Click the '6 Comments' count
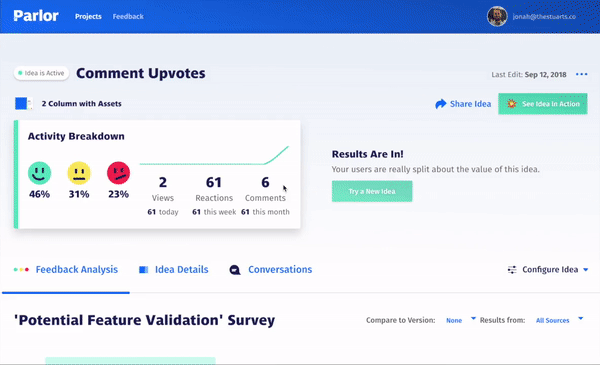The width and height of the screenshot is (600, 365). point(265,189)
